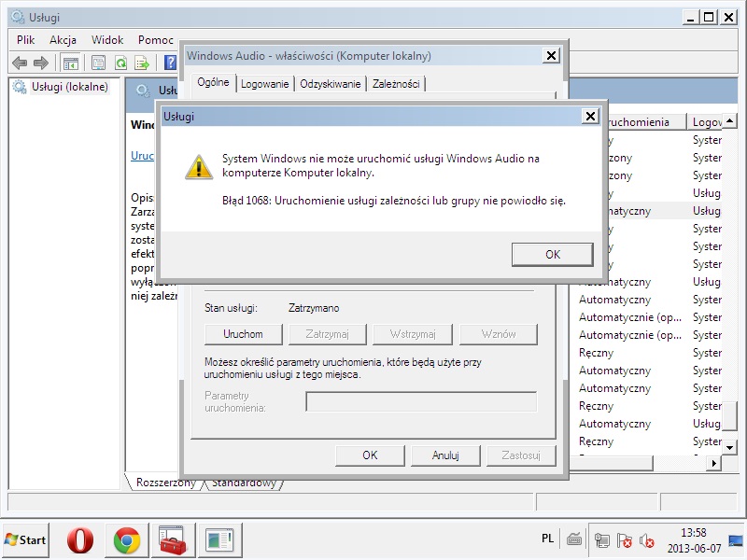Click the Back arrow in the Usługi toolbar
The image size is (747, 560).
(x=20, y=63)
